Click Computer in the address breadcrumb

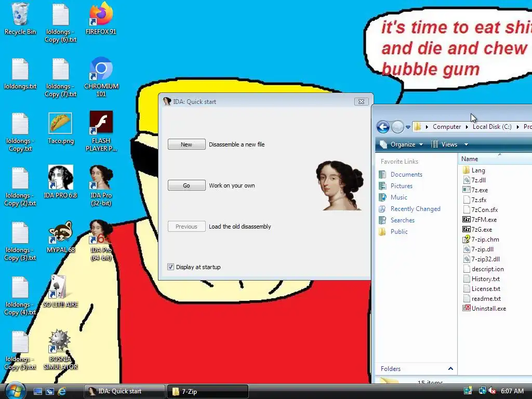click(446, 127)
